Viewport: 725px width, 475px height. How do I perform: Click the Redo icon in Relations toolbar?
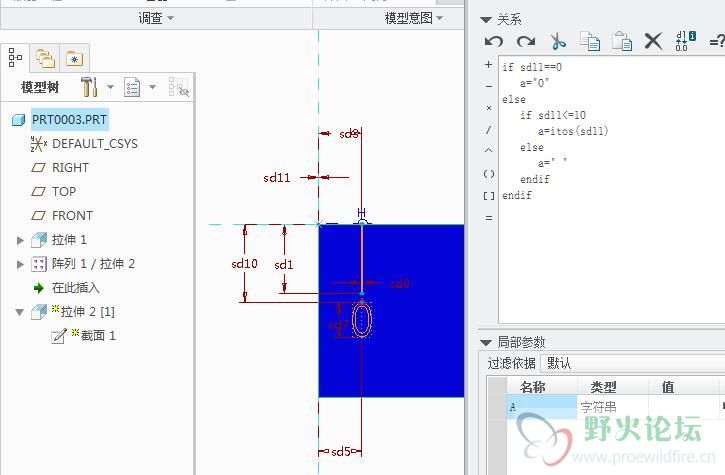click(x=526, y=42)
